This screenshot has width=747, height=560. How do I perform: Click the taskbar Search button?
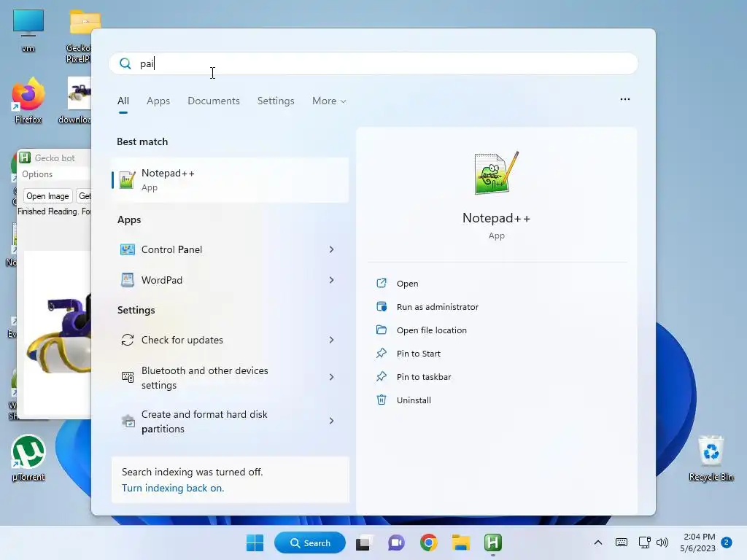point(310,542)
